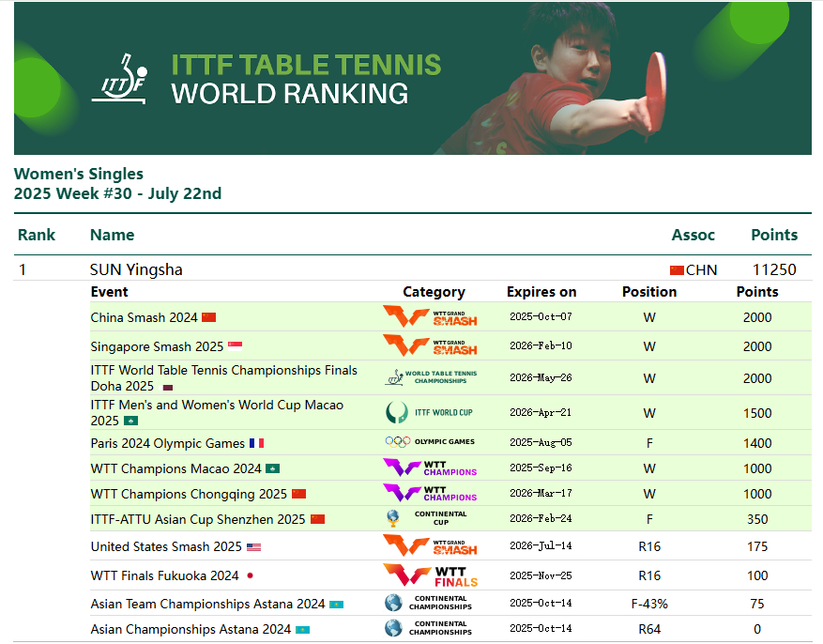
Task: Select player name SUN Yingsha
Action: (136, 269)
